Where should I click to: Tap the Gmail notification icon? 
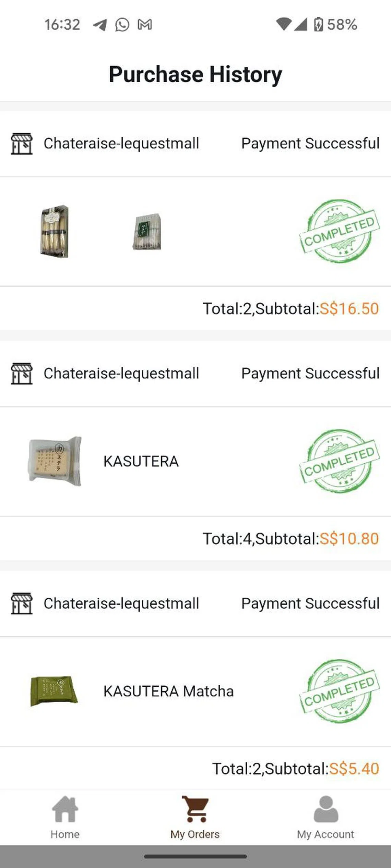click(x=145, y=25)
